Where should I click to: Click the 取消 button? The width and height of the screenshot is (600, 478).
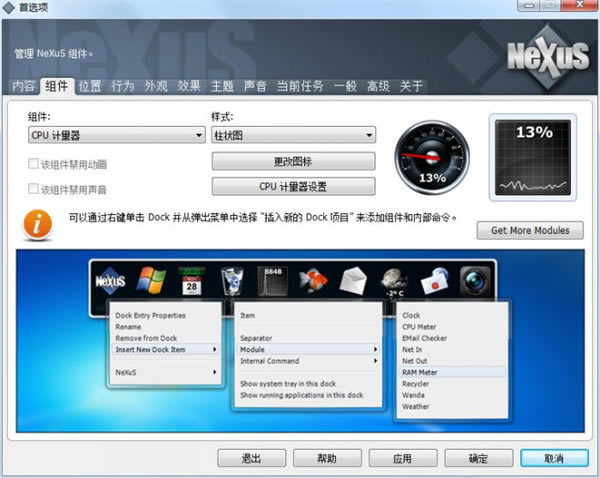click(554, 458)
